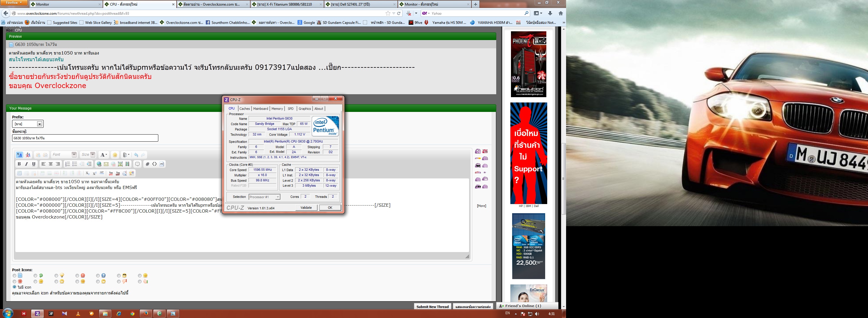The width and height of the screenshot is (868, 318).
Task: Click the smiley face toolbar icon
Action: [x=115, y=155]
